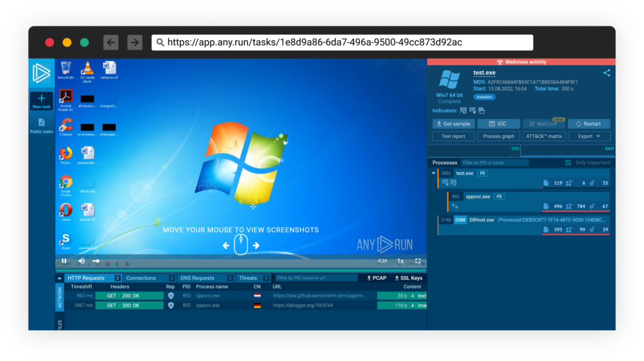Collapse the network panel with the up arrow
This screenshot has height=361, width=644.
pos(60,278)
